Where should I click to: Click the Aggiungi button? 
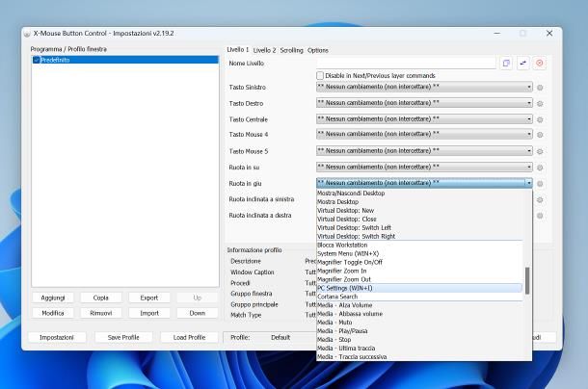pos(53,298)
